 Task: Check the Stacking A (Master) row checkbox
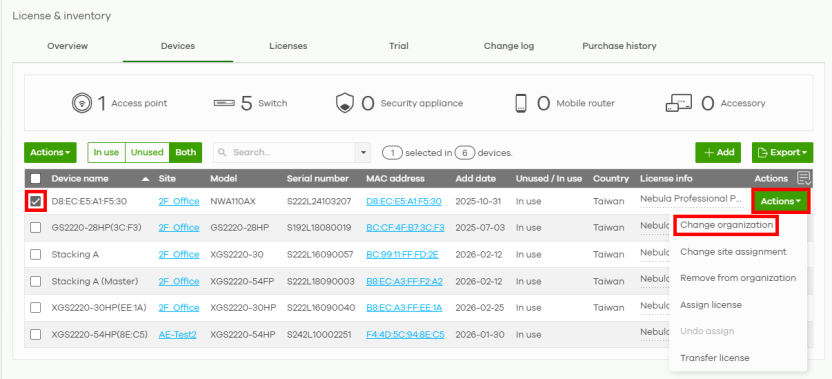tap(36, 281)
